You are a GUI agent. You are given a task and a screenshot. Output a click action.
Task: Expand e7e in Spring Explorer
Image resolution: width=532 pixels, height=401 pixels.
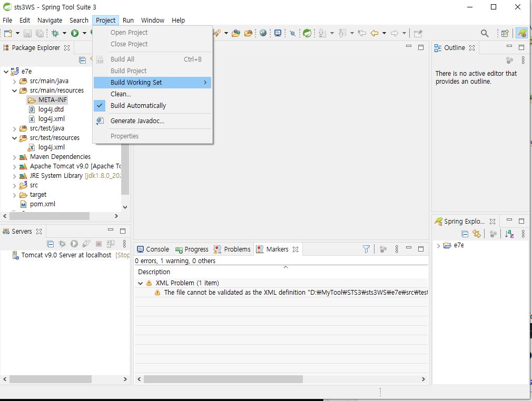click(x=438, y=246)
